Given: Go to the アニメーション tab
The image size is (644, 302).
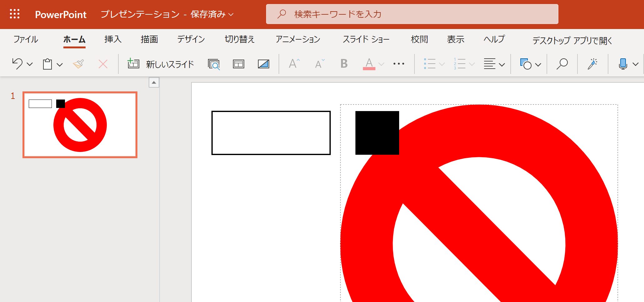Looking at the screenshot, I should (298, 39).
